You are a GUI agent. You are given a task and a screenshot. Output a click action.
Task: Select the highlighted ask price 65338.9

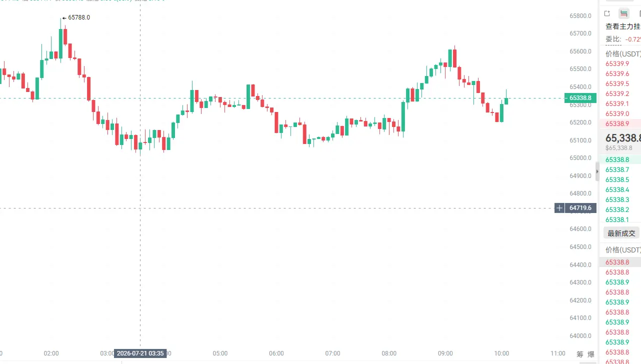pos(620,123)
